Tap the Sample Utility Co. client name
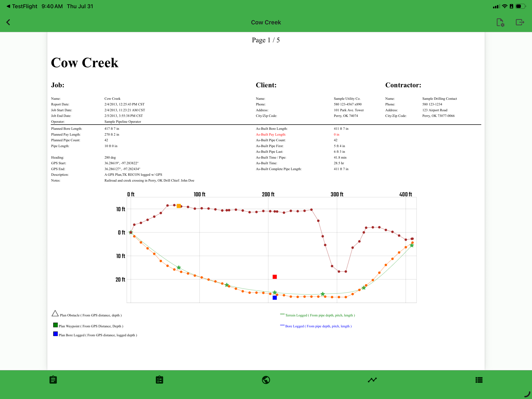This screenshot has width=532, height=399. point(347,99)
